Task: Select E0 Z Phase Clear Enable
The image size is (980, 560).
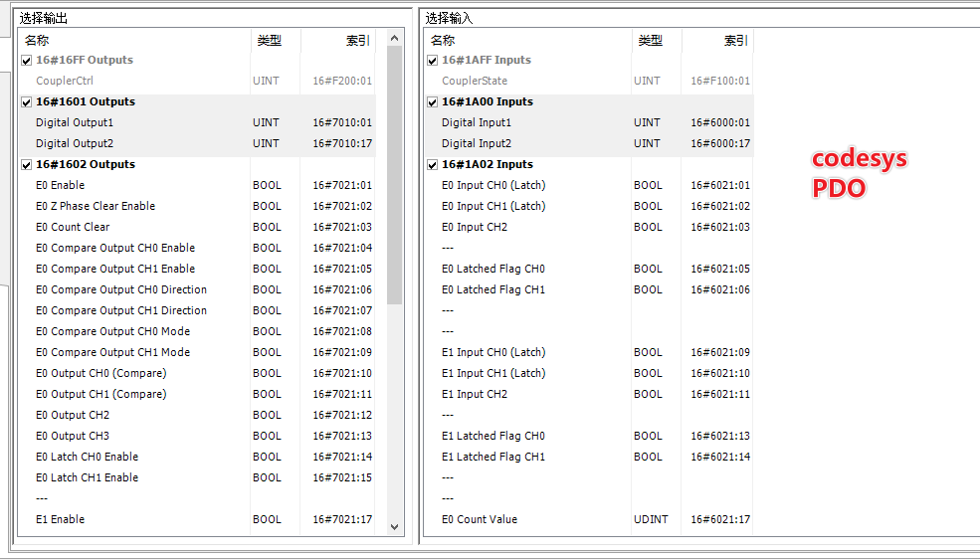Action: pos(197,206)
